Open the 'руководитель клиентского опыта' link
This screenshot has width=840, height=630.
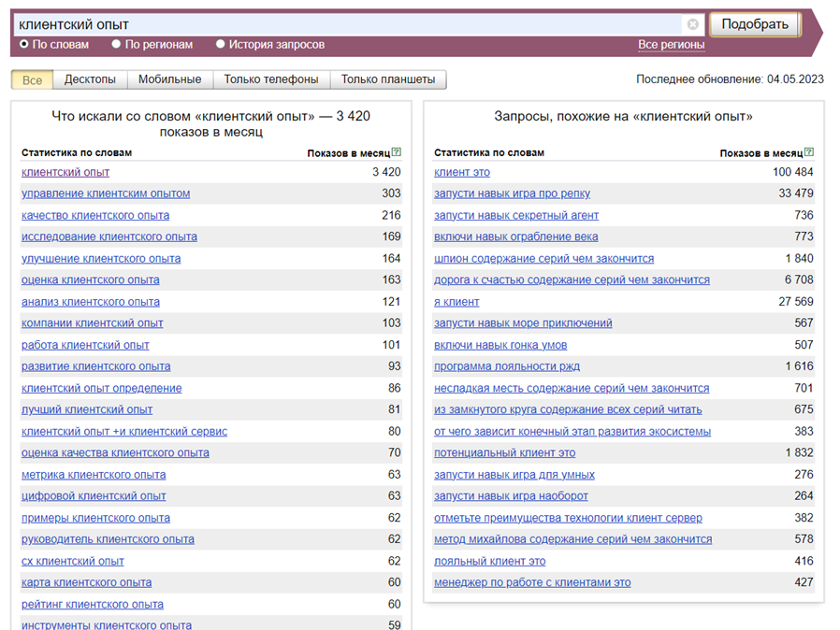108,539
